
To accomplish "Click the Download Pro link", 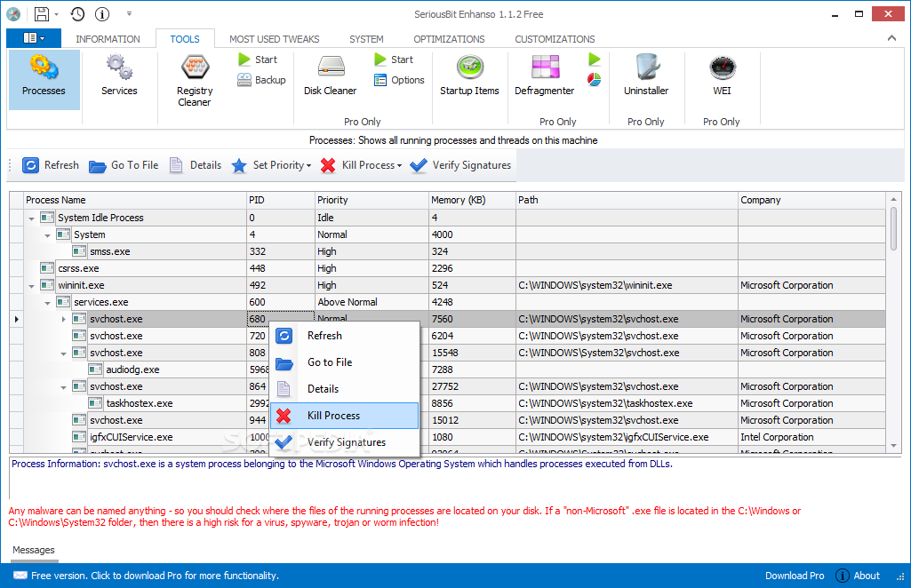I will [795, 576].
